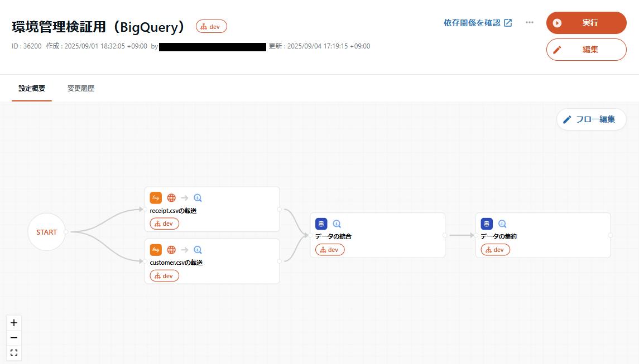Click dev label on データの統合 node

(x=330, y=250)
